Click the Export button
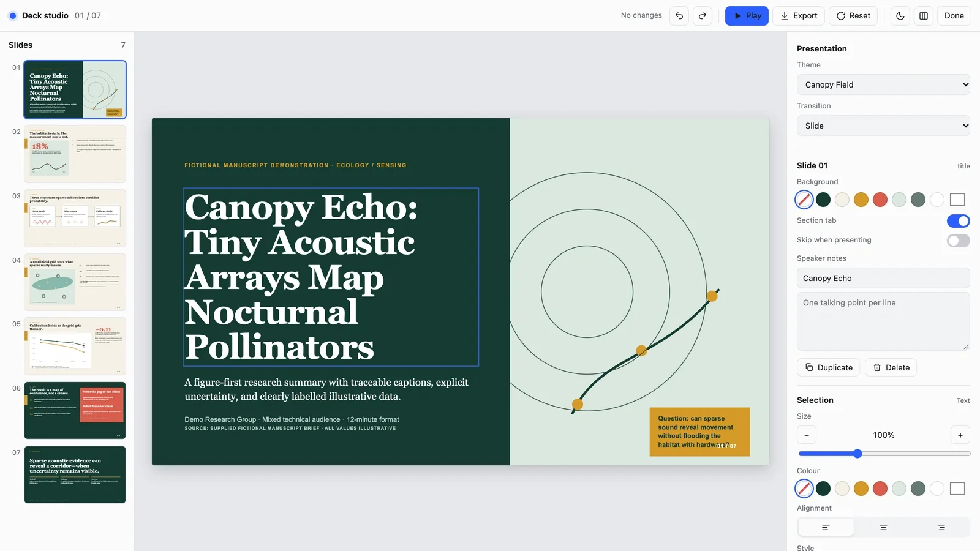Image resolution: width=980 pixels, height=551 pixels. click(x=799, y=16)
